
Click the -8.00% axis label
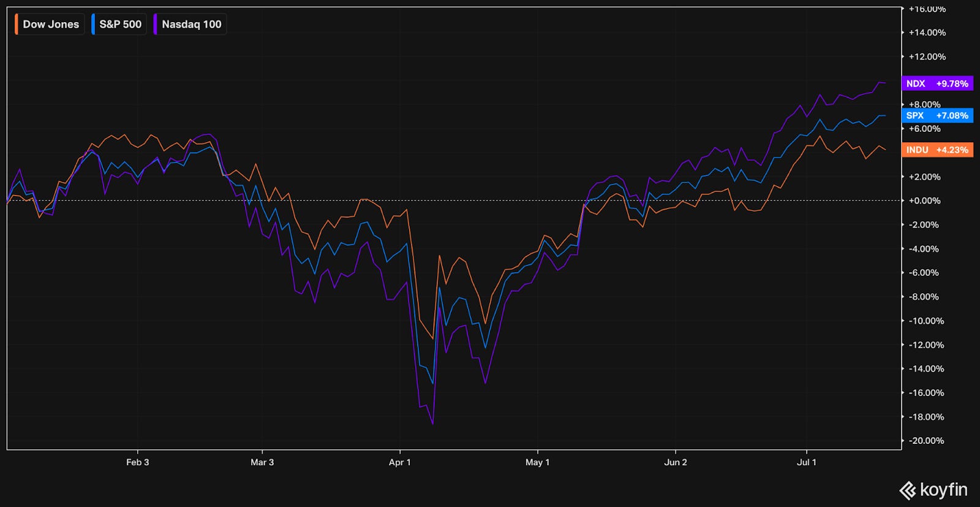pyautogui.click(x=924, y=297)
